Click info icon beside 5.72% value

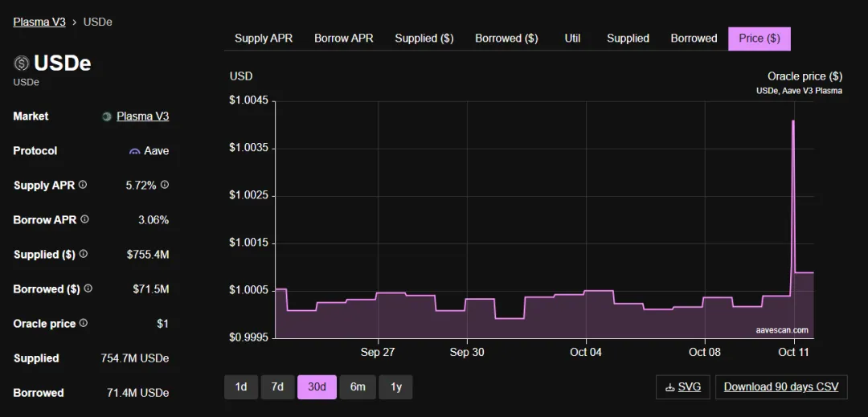[165, 185]
